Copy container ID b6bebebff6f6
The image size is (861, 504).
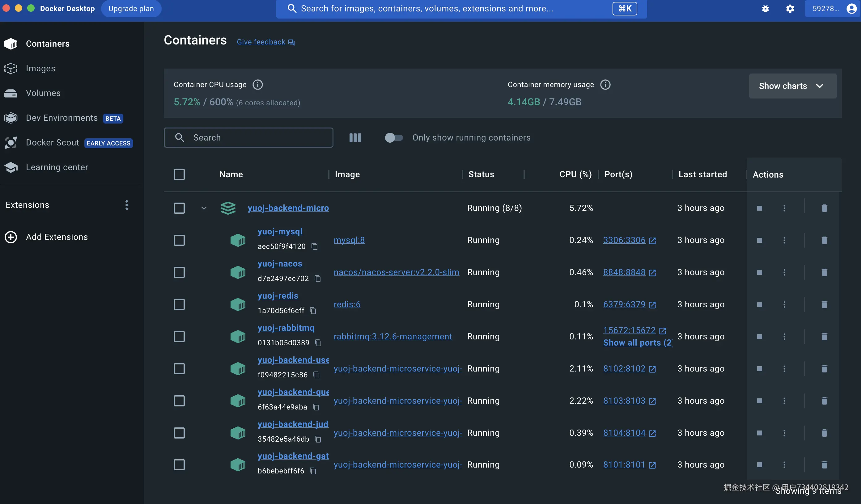click(x=313, y=471)
